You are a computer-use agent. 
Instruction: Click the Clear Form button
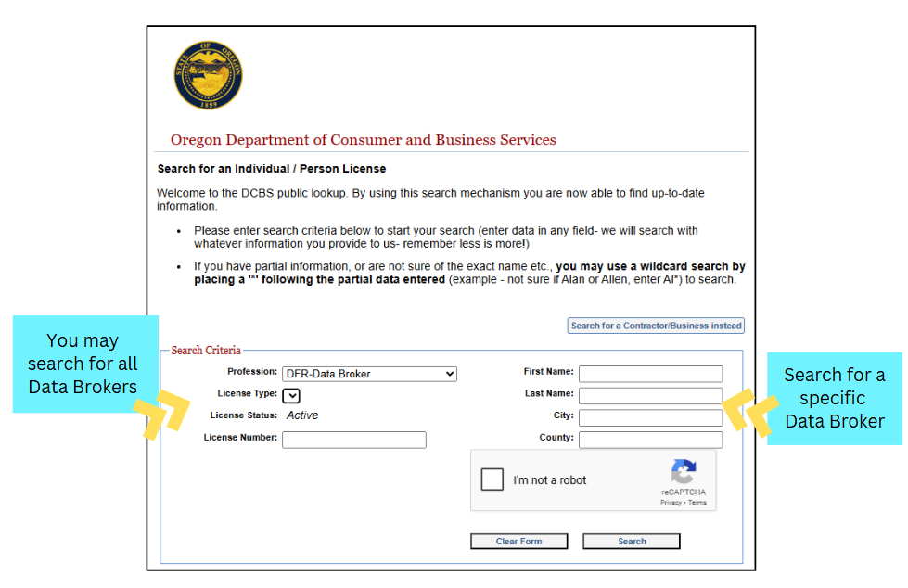518,541
